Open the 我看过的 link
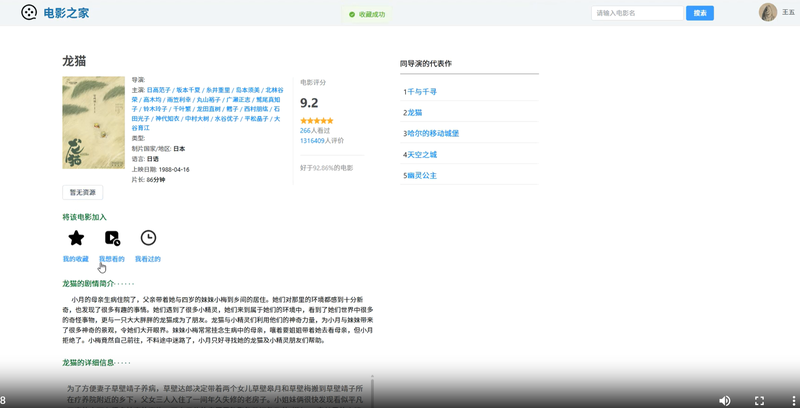800x408 pixels. 147,259
